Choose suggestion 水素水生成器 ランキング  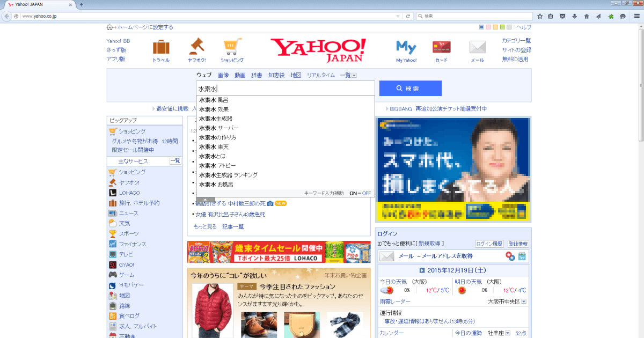[228, 175]
